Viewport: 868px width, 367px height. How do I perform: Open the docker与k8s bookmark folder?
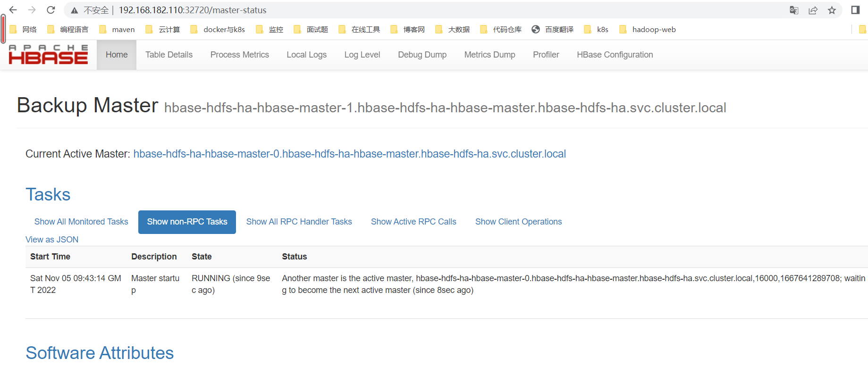click(218, 29)
